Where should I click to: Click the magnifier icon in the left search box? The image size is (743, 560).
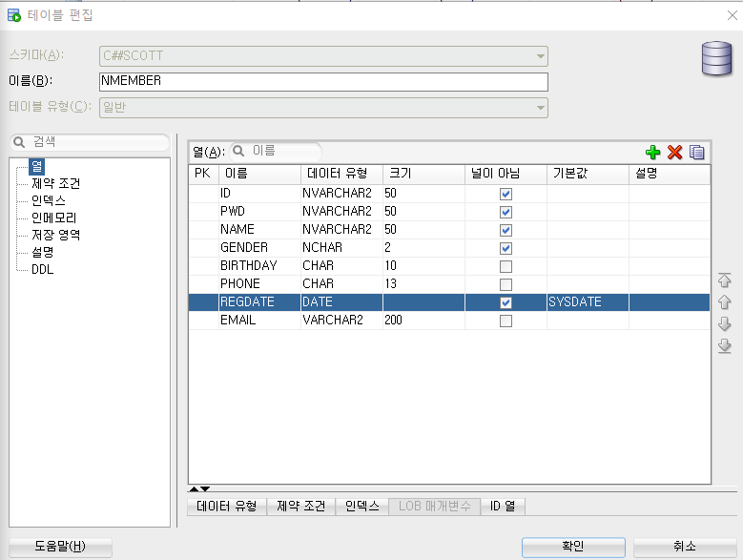[x=19, y=142]
